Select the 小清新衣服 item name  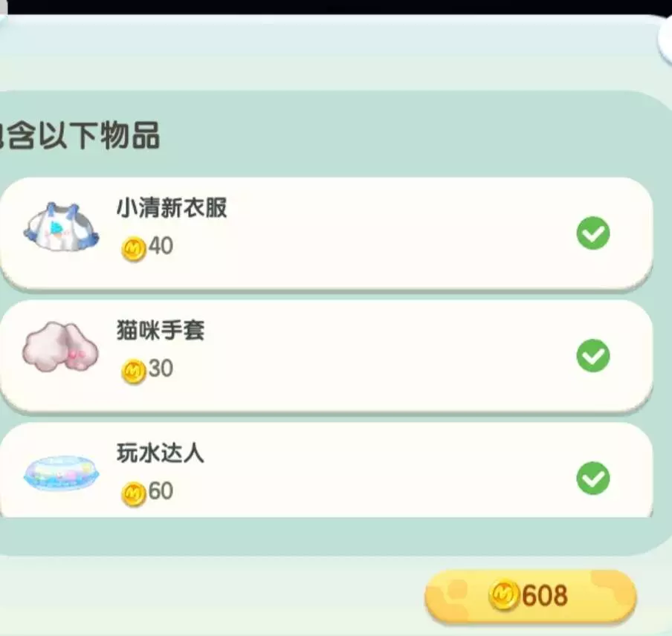pyautogui.click(x=172, y=208)
